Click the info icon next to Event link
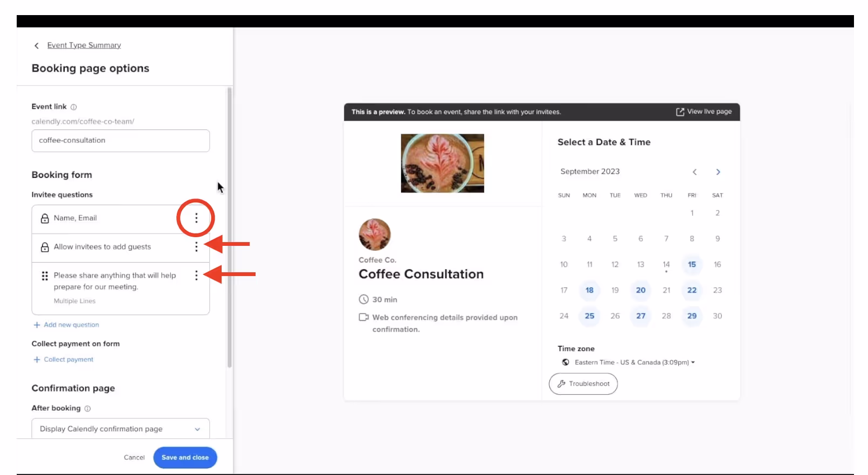Screen dimensions: 868x475 pos(74,107)
